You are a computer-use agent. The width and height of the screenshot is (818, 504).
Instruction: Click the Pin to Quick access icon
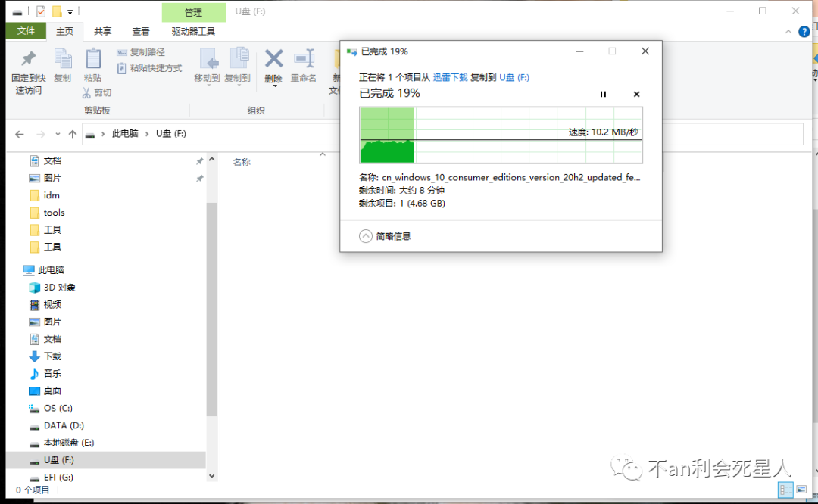click(x=28, y=59)
